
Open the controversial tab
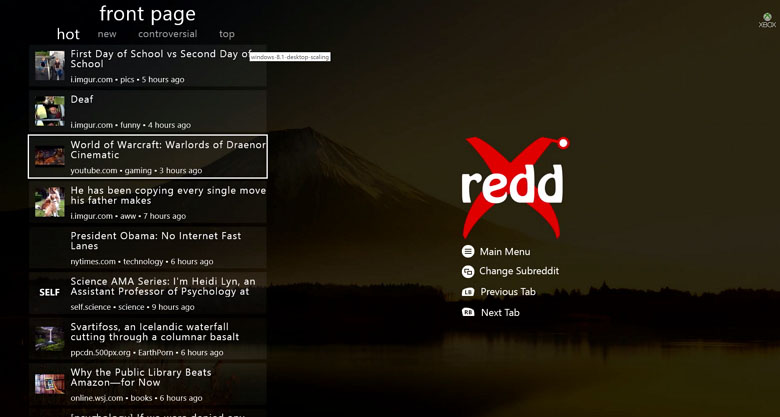pos(168,34)
